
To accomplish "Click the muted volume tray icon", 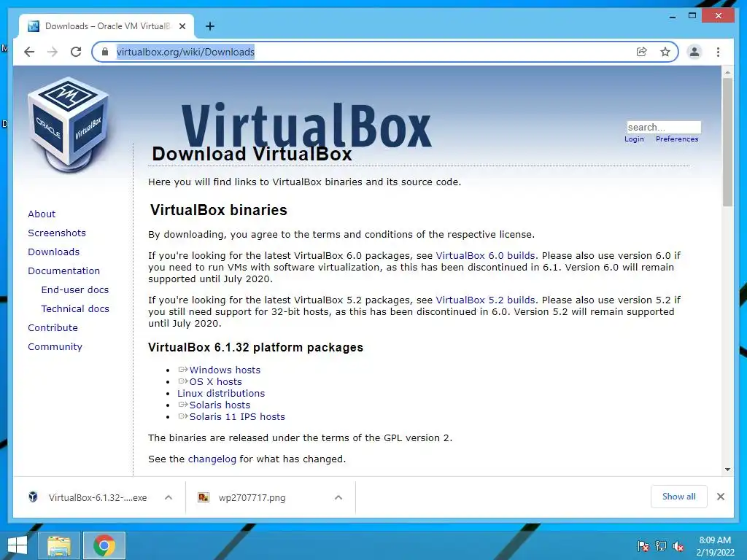I will point(678,546).
